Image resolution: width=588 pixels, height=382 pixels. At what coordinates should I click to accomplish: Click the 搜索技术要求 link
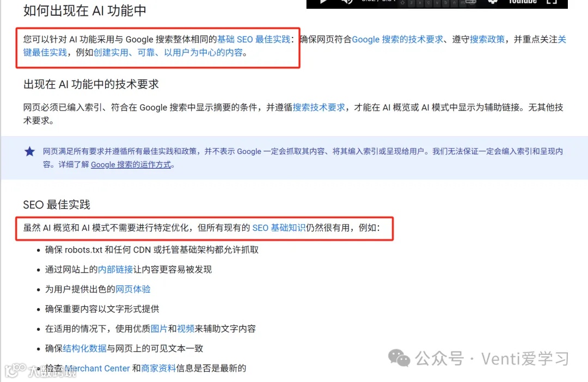pos(318,108)
